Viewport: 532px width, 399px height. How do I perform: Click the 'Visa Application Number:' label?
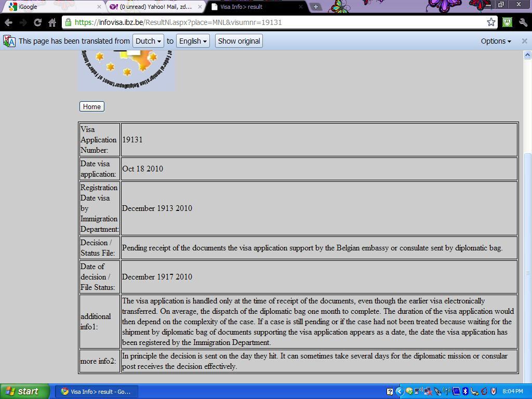(98, 140)
